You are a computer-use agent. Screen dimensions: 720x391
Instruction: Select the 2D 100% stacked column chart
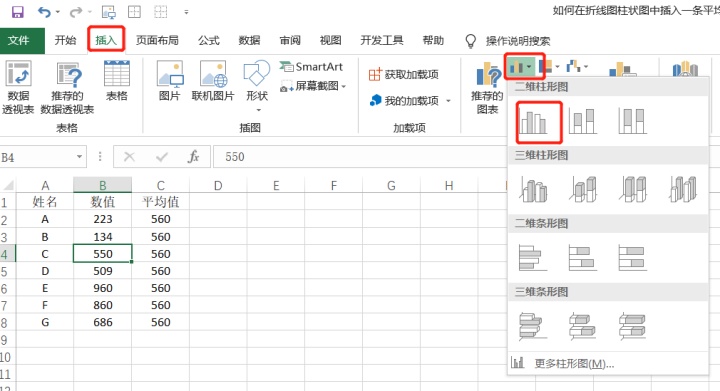tap(632, 122)
